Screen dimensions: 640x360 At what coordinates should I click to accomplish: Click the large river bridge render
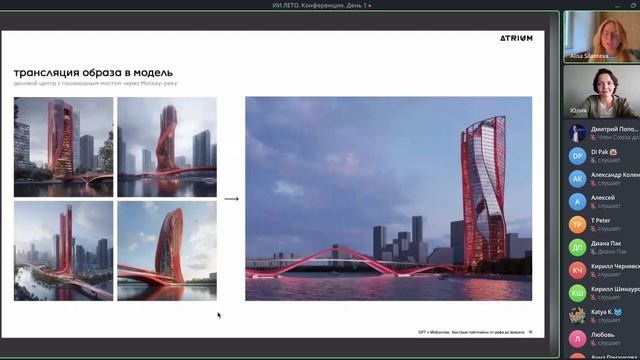coord(389,199)
